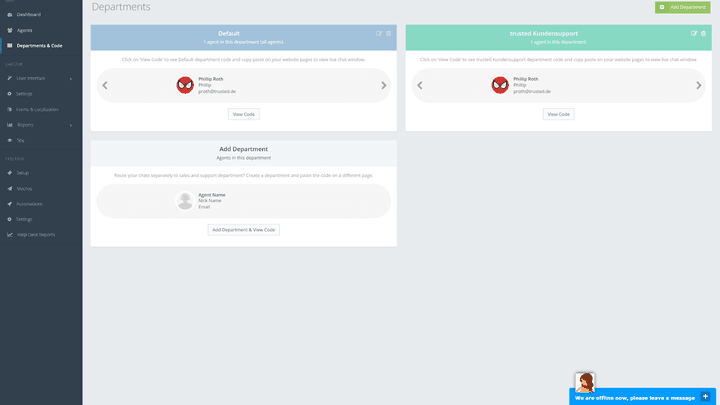Click Phillip Roth name in Default card
The width and height of the screenshot is (720, 405).
point(211,79)
